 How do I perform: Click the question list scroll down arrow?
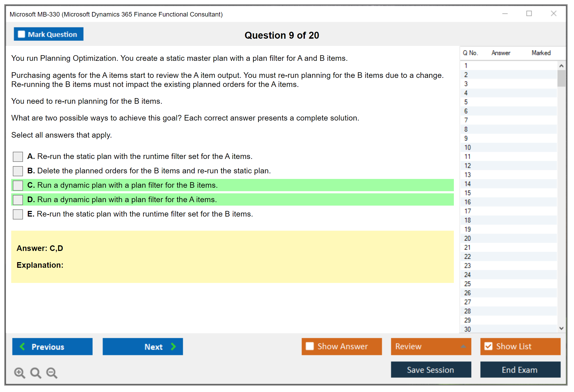(561, 328)
